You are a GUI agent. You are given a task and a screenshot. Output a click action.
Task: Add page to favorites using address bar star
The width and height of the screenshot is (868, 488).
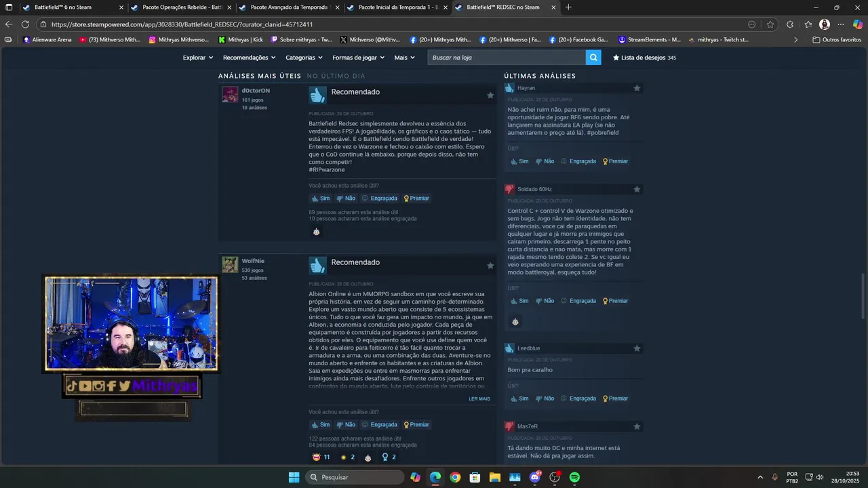(770, 24)
